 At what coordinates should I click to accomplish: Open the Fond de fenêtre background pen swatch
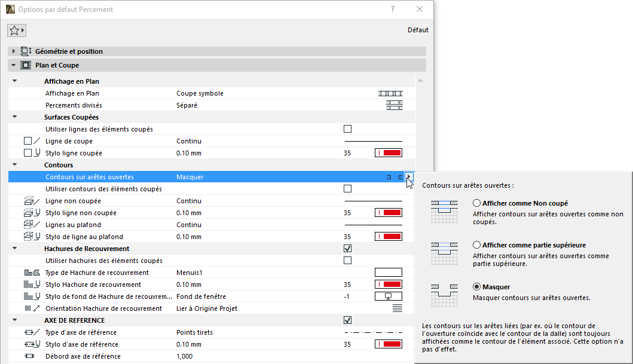click(x=389, y=296)
